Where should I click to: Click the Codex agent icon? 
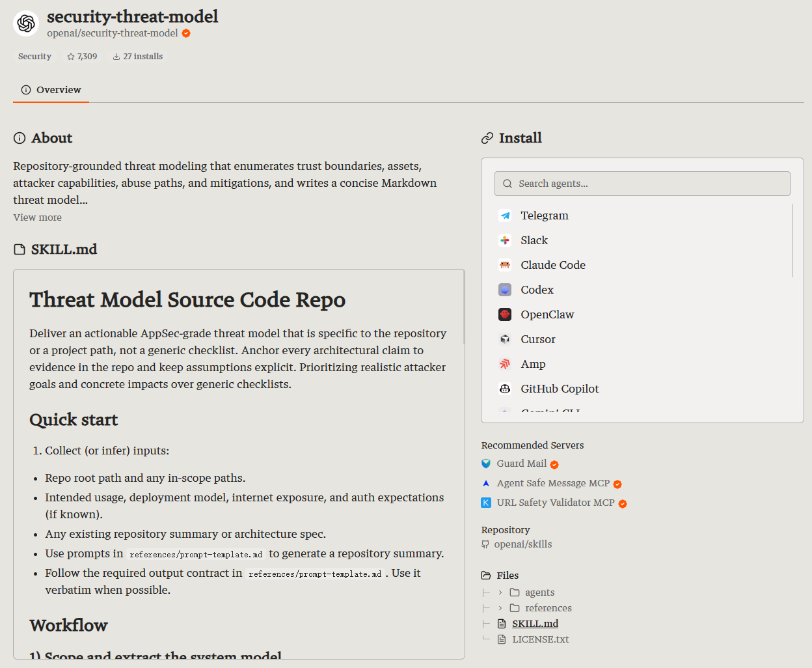505,290
